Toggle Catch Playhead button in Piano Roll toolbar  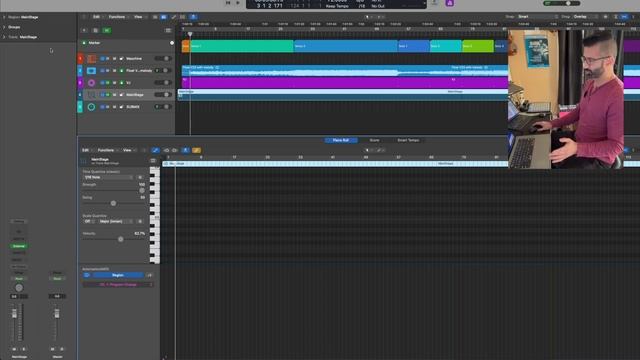click(186, 150)
